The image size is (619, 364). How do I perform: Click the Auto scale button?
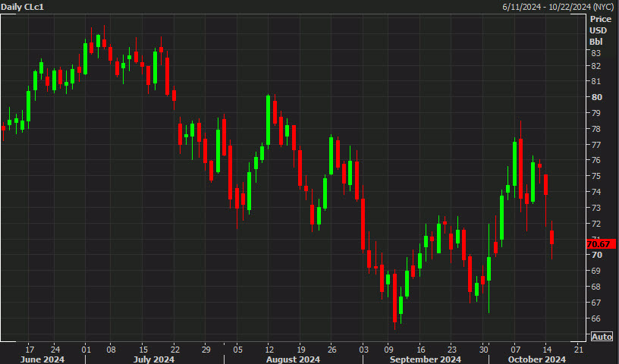point(602,337)
